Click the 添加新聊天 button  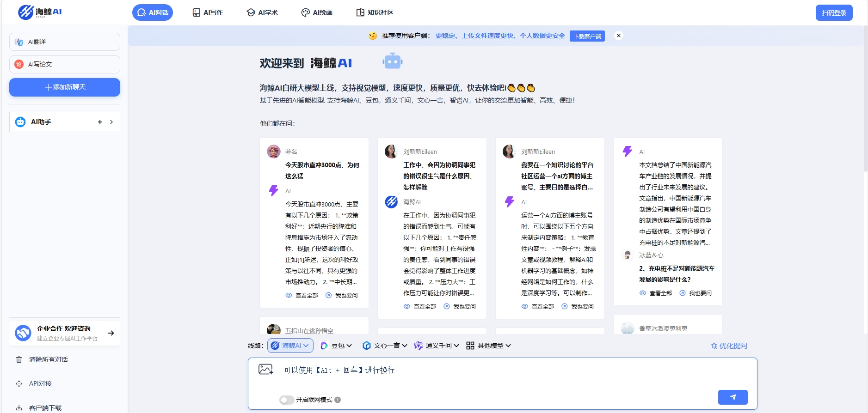[x=65, y=87]
